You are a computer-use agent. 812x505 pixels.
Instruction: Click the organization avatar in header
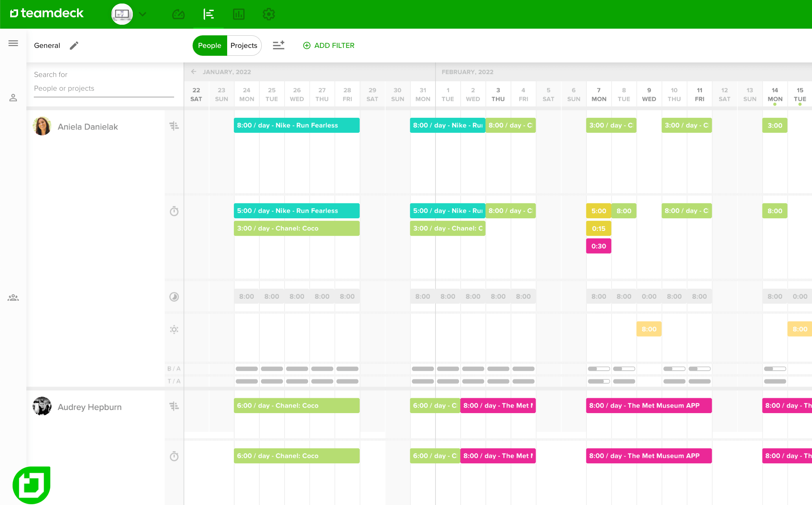tap(122, 15)
